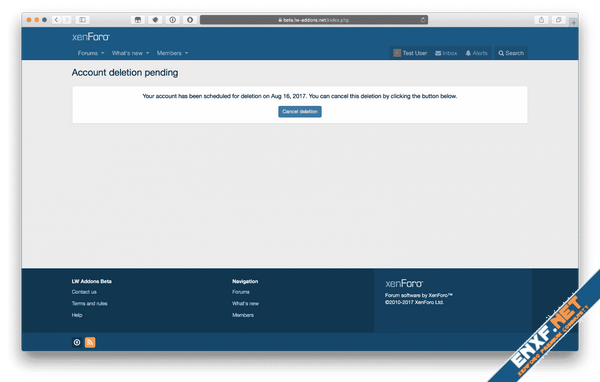Expand the Members dropdown arrow
This screenshot has width=600, height=382.
(x=187, y=53)
